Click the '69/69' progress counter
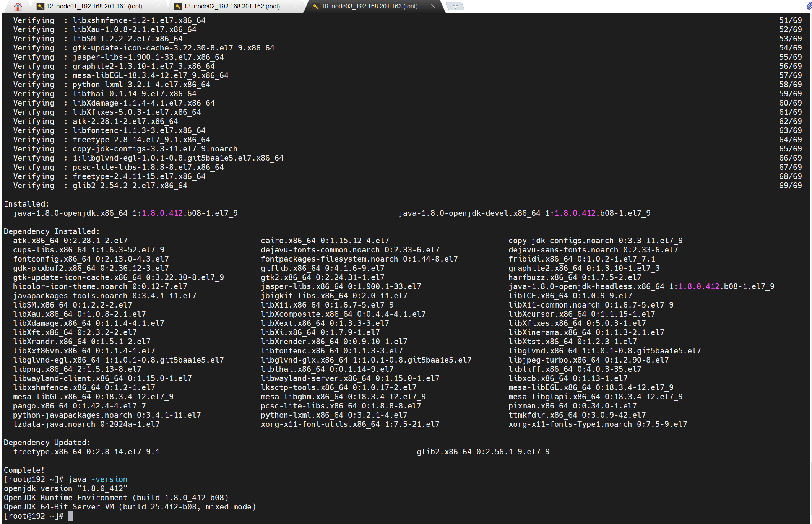This screenshot has height=524, width=812. tap(791, 186)
